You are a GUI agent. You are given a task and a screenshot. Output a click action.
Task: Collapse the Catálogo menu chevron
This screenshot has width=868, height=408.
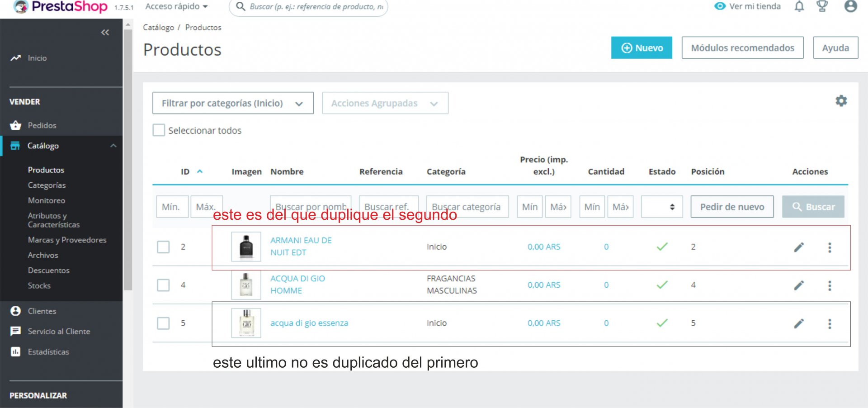coord(113,146)
